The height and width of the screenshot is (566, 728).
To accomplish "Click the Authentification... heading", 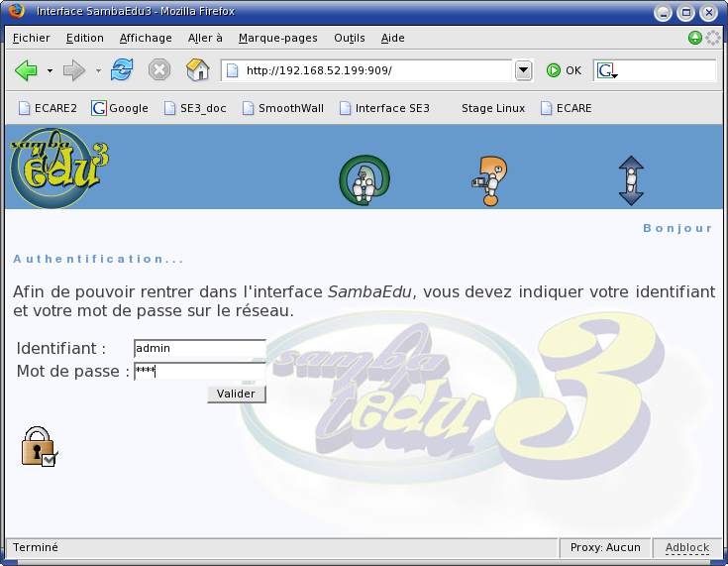I will tap(98, 259).
